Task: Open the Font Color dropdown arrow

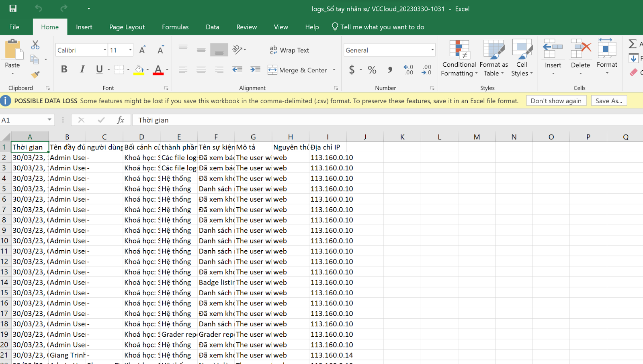Action: (167, 70)
